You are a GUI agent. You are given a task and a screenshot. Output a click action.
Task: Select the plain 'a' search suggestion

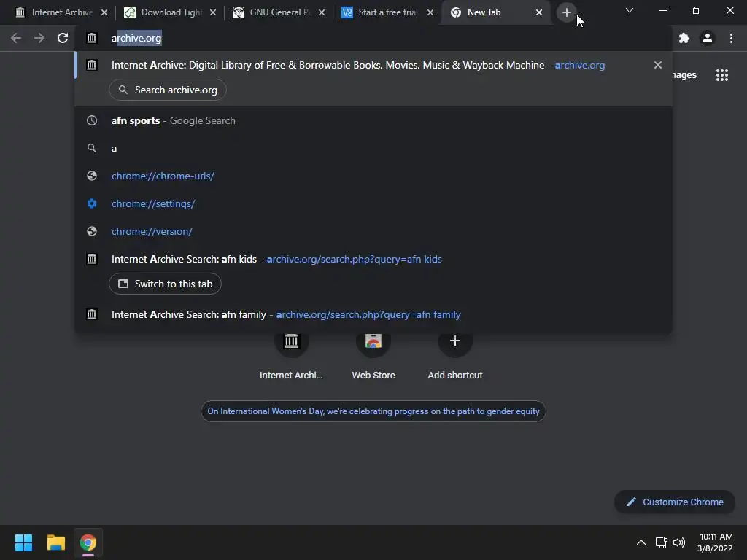(373, 148)
